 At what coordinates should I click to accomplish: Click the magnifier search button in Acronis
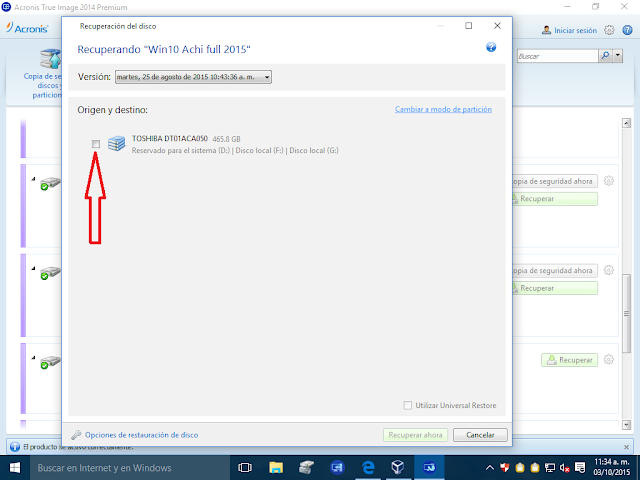coord(605,56)
